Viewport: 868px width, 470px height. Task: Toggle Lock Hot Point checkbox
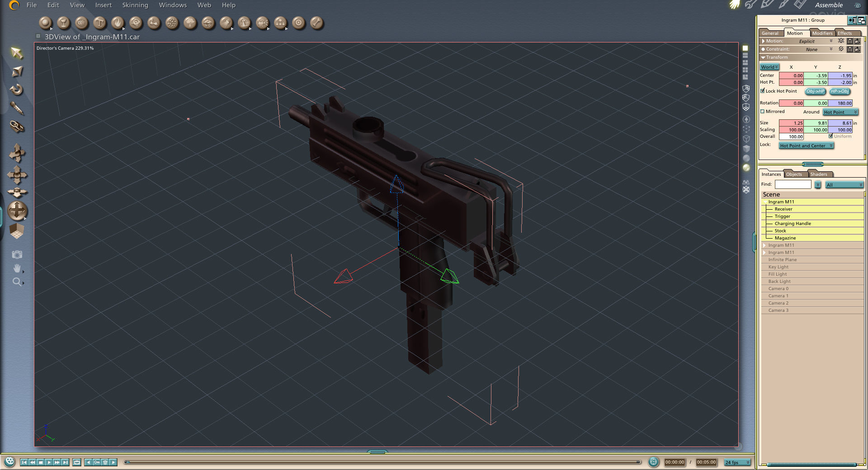763,91
